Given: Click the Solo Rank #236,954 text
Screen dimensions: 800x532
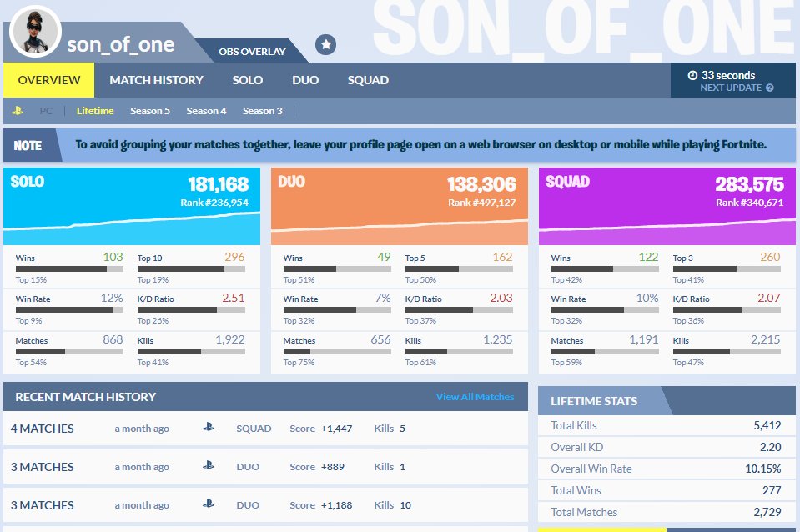Looking at the screenshot, I should [214, 203].
